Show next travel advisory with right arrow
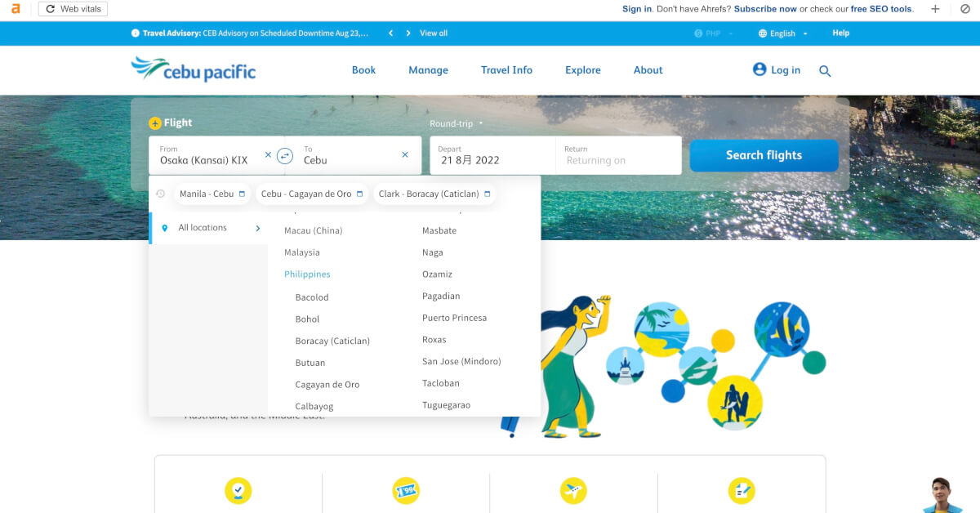The height and width of the screenshot is (513, 980). pos(408,33)
